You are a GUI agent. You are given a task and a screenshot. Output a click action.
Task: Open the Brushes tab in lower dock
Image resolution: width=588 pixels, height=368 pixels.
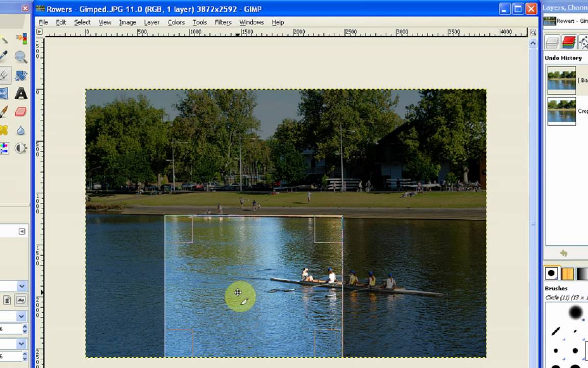551,273
